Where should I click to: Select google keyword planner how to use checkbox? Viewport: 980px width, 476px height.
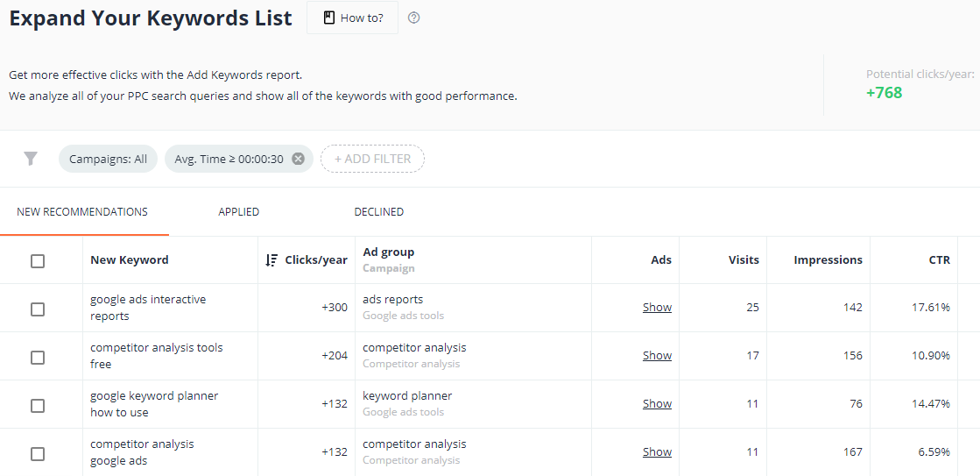(38, 405)
